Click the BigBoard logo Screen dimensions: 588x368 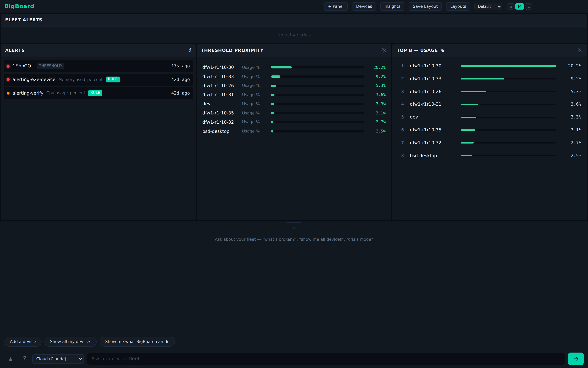[19, 6]
